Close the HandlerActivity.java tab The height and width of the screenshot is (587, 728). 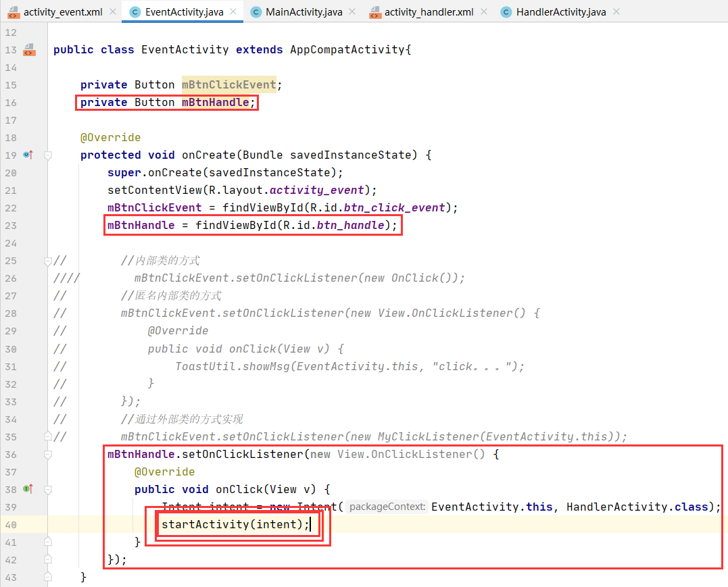[616, 11]
